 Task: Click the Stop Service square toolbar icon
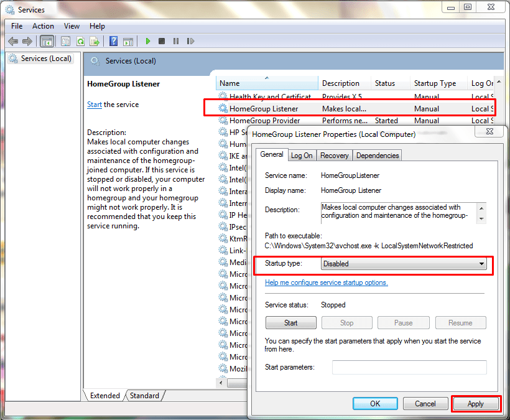pos(162,41)
